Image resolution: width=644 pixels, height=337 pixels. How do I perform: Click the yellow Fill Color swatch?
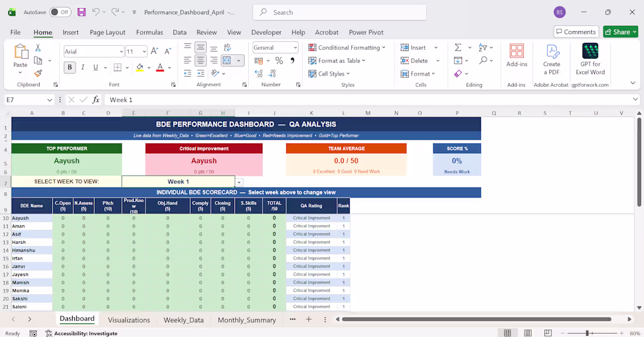(140, 67)
